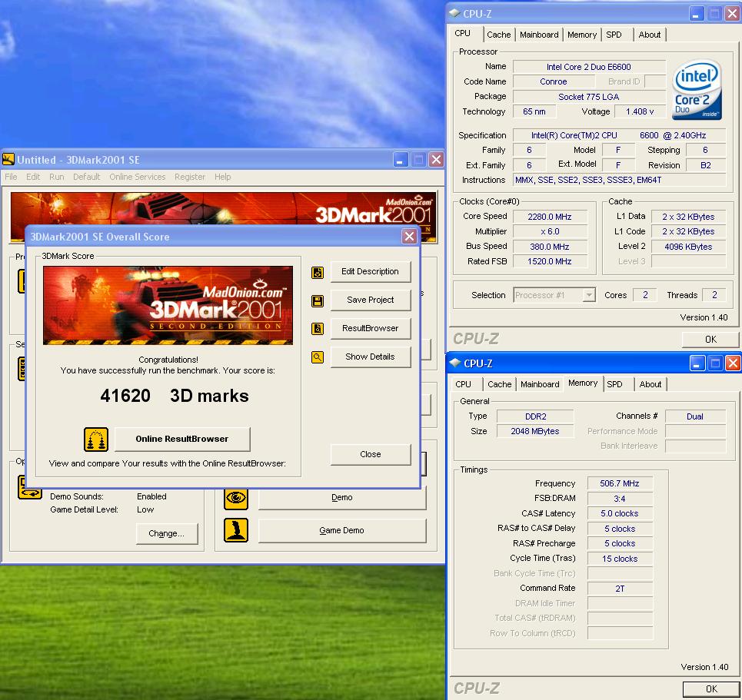The image size is (742, 700).
Task: Click the X on the Overall Score dialog
Action: [x=409, y=236]
